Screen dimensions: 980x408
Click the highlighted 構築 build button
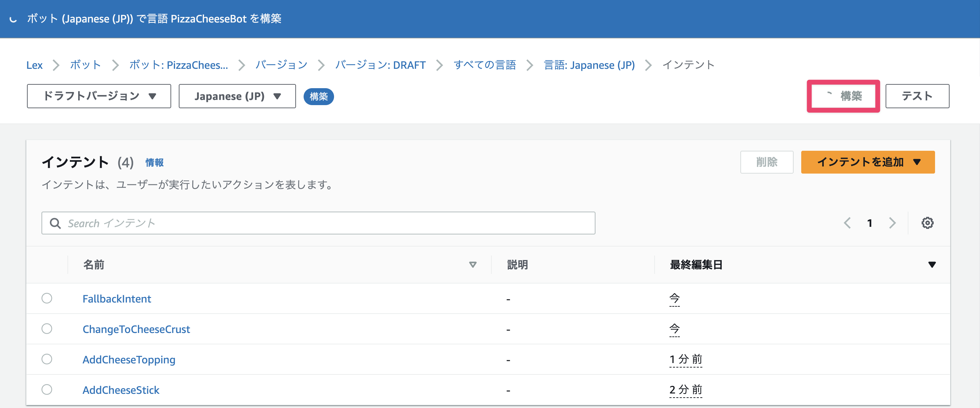843,96
